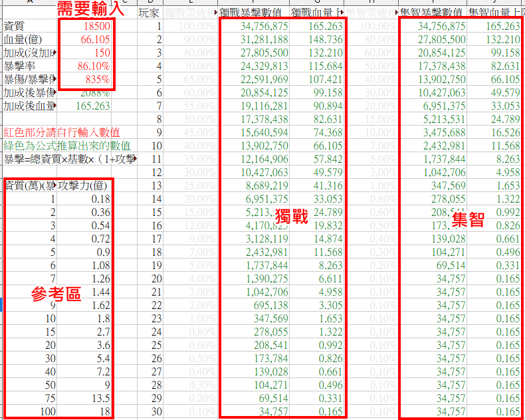Select the red 血量(億) input value cell
Viewport: 525px width, 420px height.
(85, 39)
